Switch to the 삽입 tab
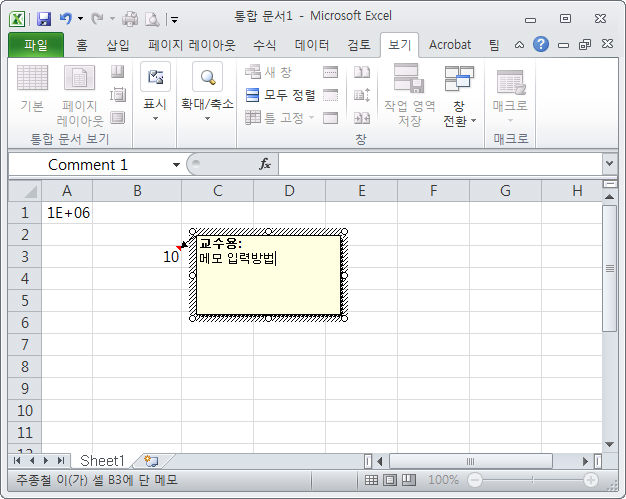Screen dimensions: 626x499 [117, 45]
